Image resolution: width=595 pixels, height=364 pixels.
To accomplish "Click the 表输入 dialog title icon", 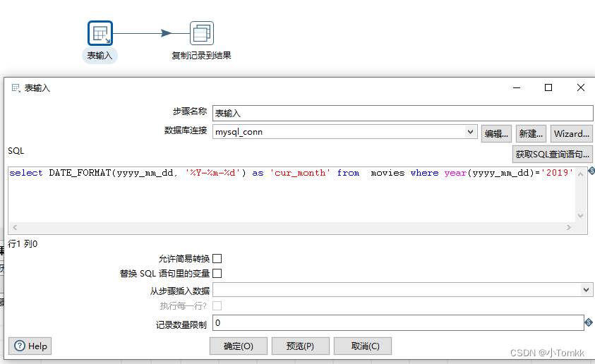I will 16,88.
